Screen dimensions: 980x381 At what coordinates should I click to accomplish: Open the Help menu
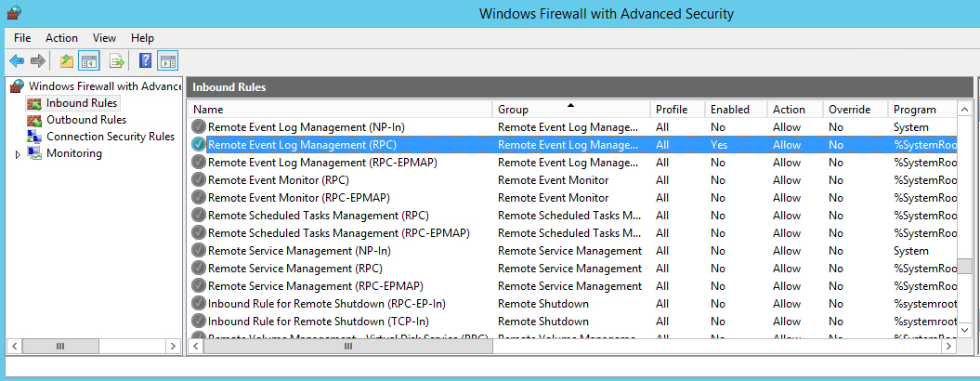click(142, 38)
